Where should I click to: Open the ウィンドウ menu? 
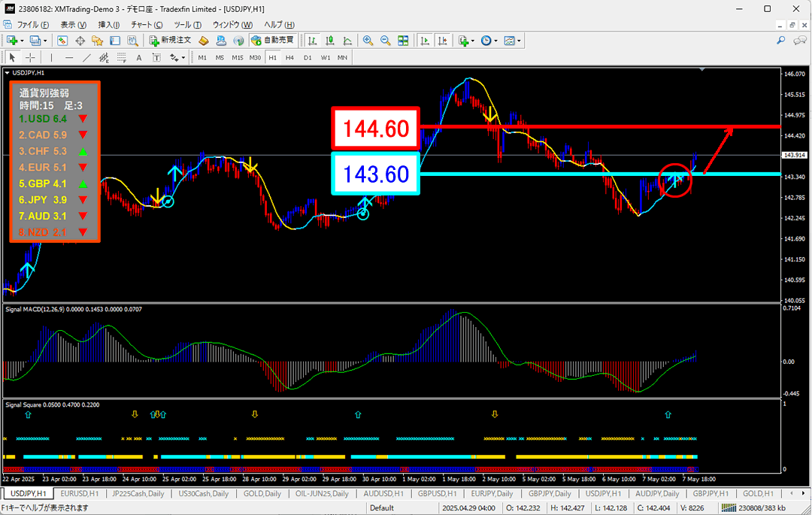click(x=232, y=24)
